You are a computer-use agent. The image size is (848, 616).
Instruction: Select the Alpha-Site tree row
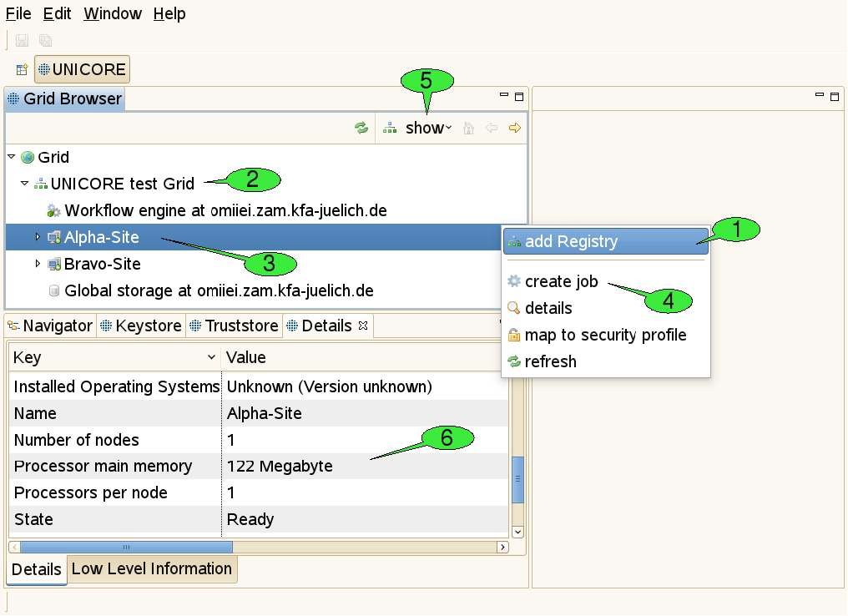(x=253, y=237)
